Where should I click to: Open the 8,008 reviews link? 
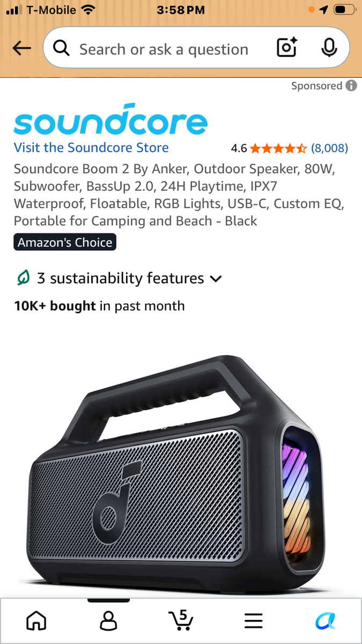pyautogui.click(x=329, y=148)
